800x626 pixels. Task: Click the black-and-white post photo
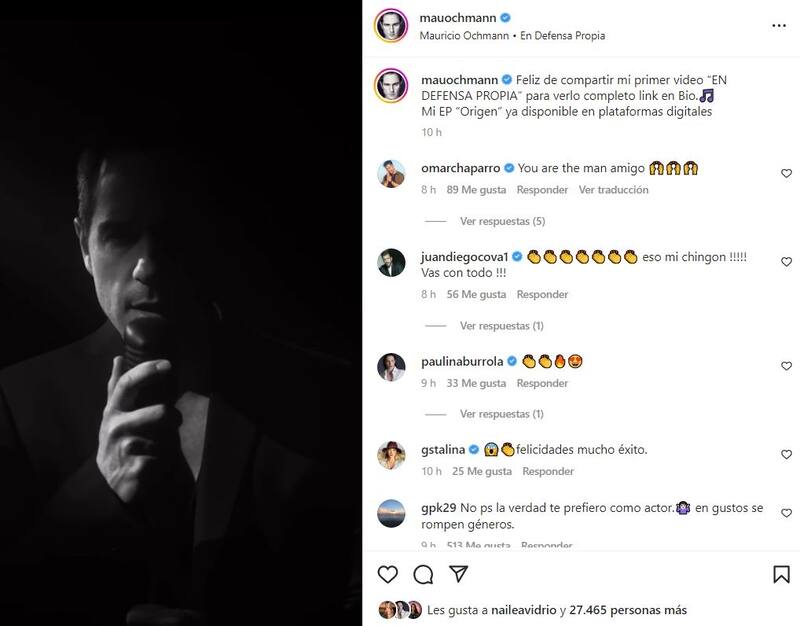[x=181, y=313]
